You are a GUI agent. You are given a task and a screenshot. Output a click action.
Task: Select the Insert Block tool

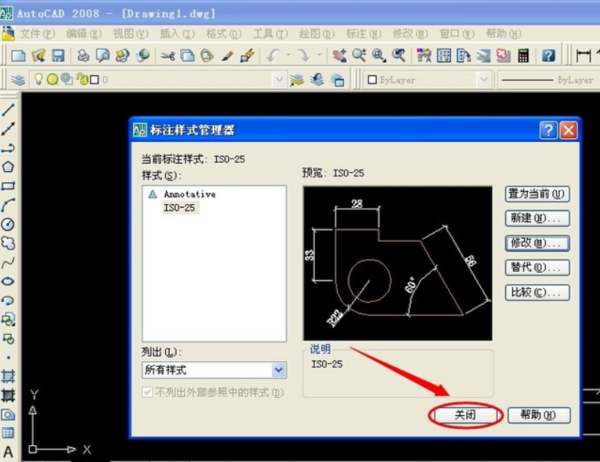[8, 319]
